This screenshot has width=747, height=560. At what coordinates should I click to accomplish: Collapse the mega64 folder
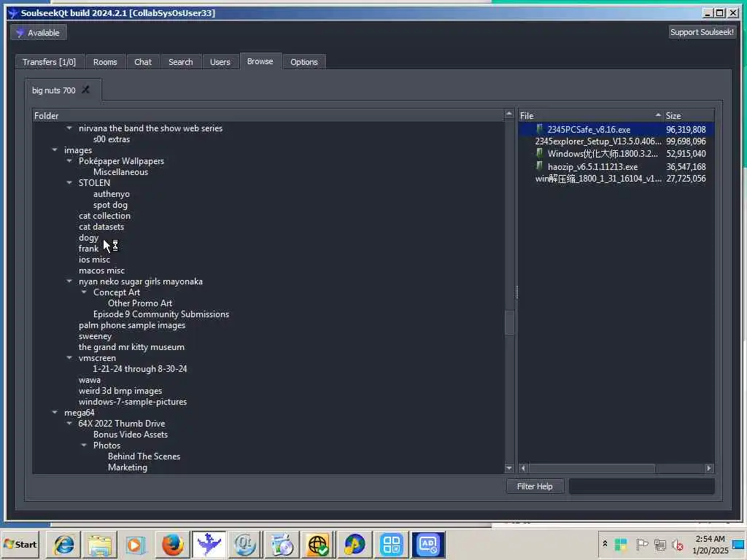[x=55, y=413]
